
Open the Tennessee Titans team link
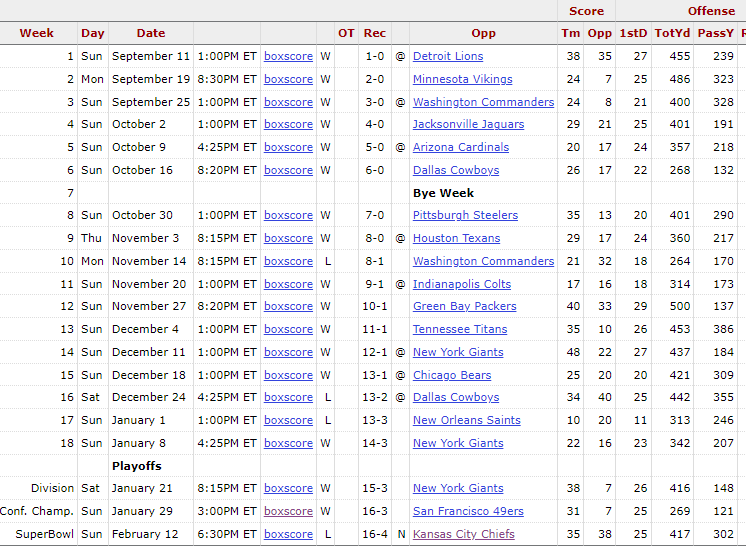pos(460,329)
